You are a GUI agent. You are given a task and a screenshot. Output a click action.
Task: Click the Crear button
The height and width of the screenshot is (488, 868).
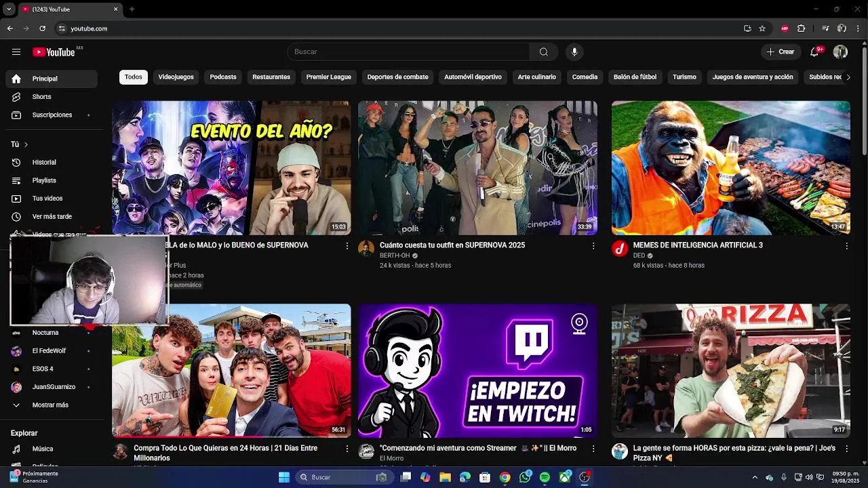click(781, 52)
